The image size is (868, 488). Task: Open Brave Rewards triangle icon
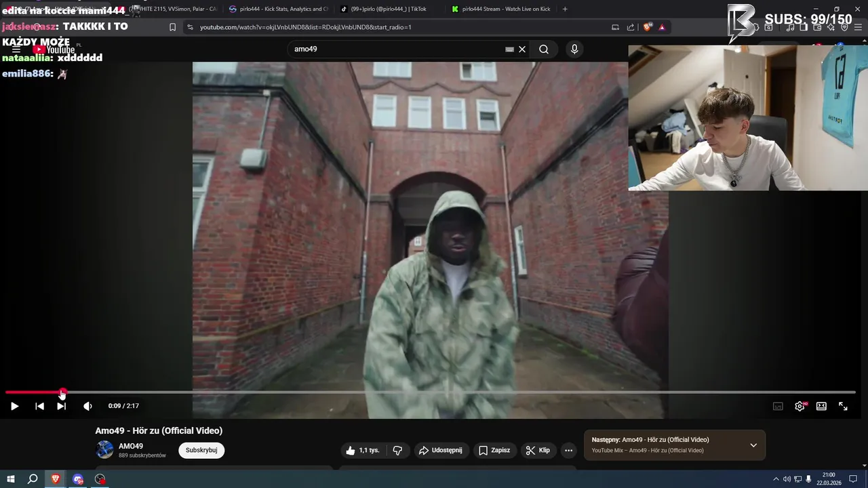tap(662, 27)
